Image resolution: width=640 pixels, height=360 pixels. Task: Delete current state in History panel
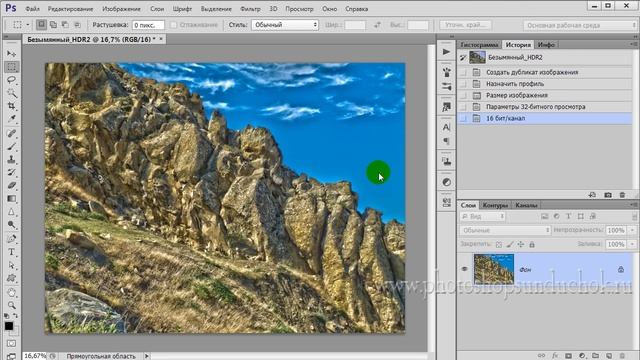(x=622, y=195)
